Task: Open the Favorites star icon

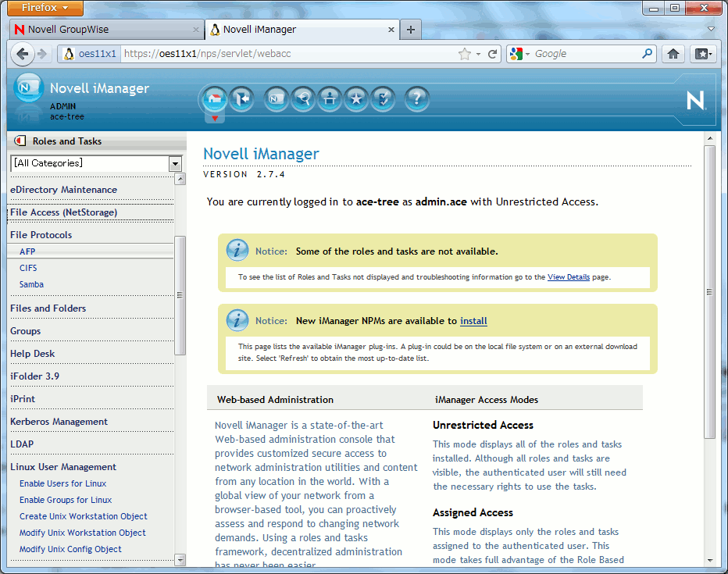Action: coord(356,99)
